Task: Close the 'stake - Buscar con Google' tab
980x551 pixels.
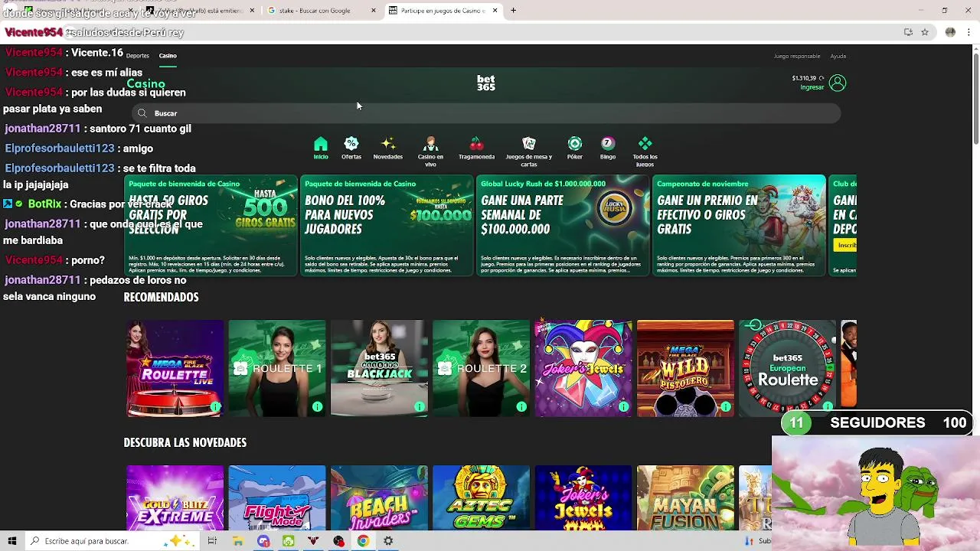Action: pyautogui.click(x=374, y=11)
